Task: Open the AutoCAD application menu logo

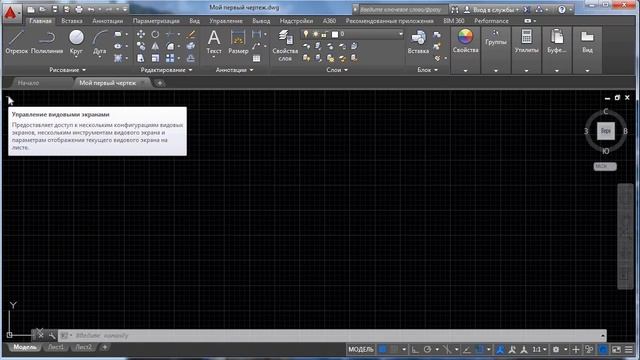Action: [11, 13]
